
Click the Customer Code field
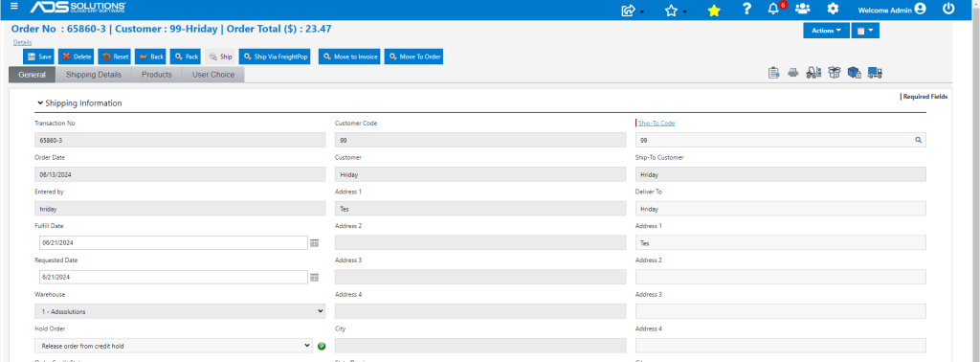480,140
